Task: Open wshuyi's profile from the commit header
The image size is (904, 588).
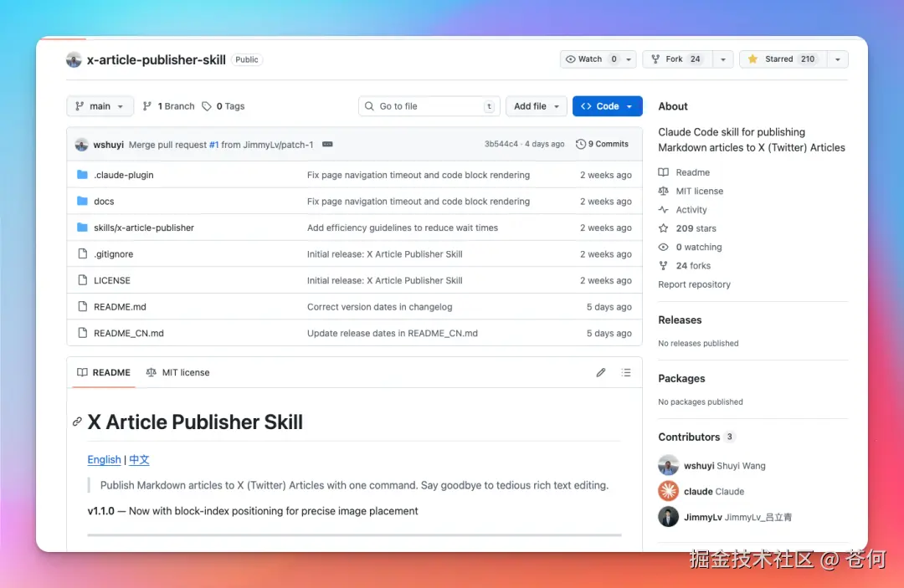Action: pos(108,145)
